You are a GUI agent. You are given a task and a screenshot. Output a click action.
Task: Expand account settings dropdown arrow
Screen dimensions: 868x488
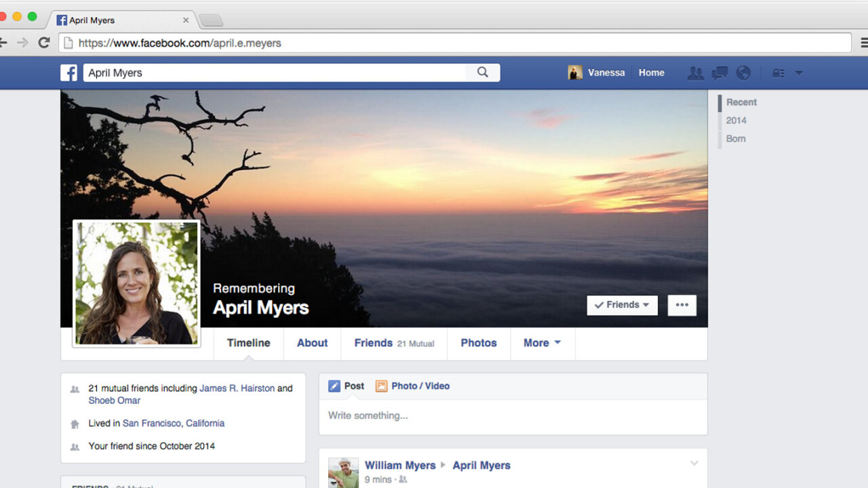(799, 73)
